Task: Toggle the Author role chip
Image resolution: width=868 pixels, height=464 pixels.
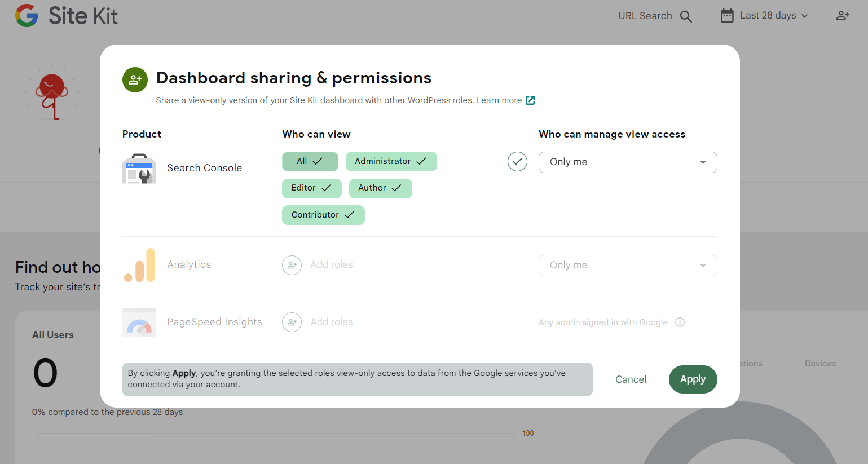Action: [381, 188]
